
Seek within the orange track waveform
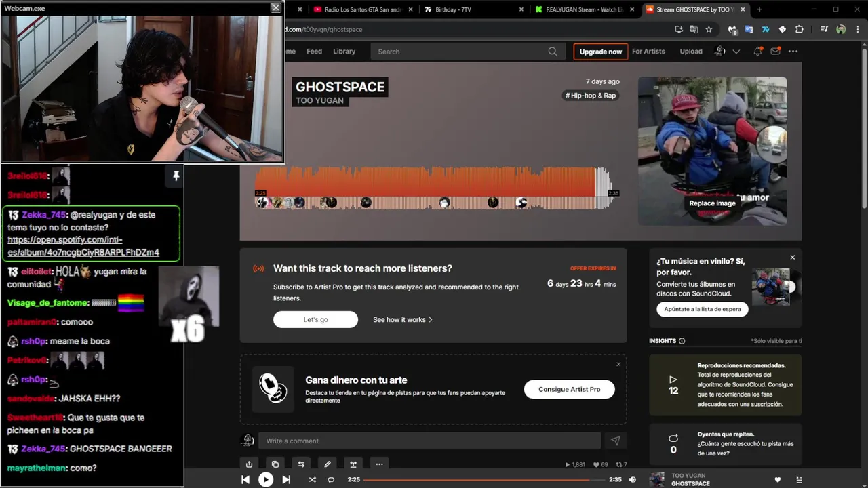tap(425, 182)
